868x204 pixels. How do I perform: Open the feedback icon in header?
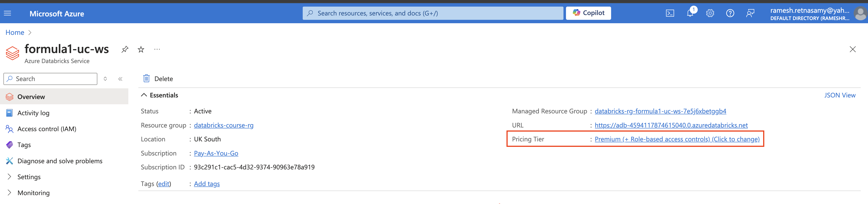(750, 13)
